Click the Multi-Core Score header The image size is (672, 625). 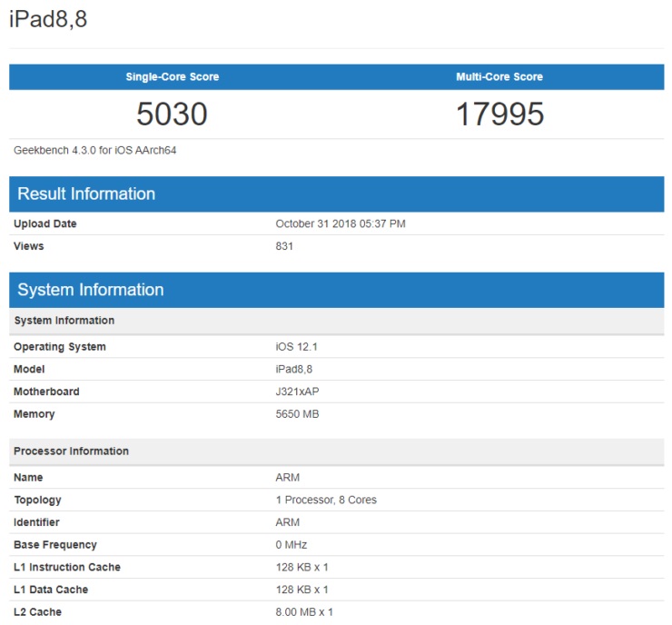pos(499,77)
